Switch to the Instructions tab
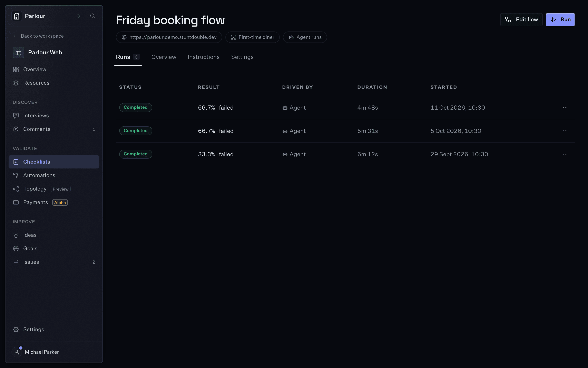 [x=204, y=57]
